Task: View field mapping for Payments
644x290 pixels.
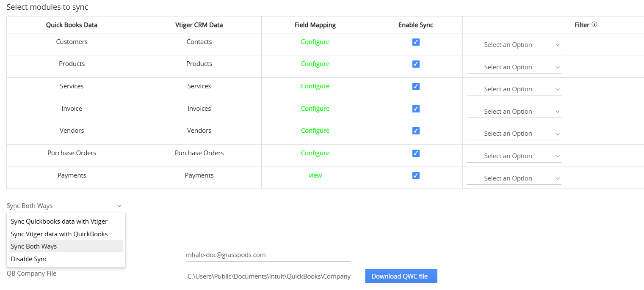Action: click(315, 175)
